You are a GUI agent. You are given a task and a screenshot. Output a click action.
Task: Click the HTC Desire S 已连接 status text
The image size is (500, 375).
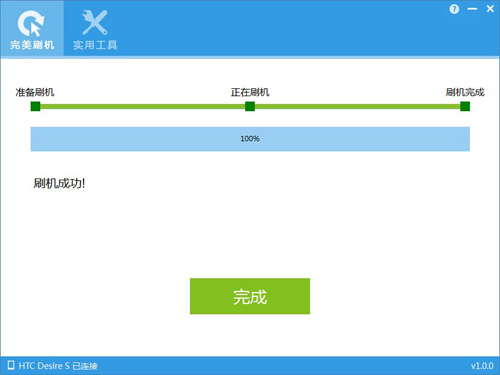click(58, 366)
